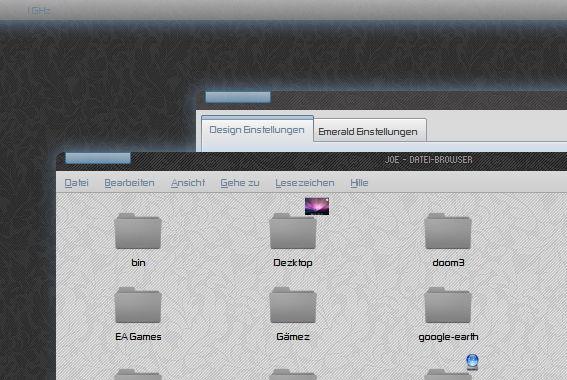Open the doom3 folder icon
Image resolution: width=567 pixels, height=380 pixels.
click(448, 231)
